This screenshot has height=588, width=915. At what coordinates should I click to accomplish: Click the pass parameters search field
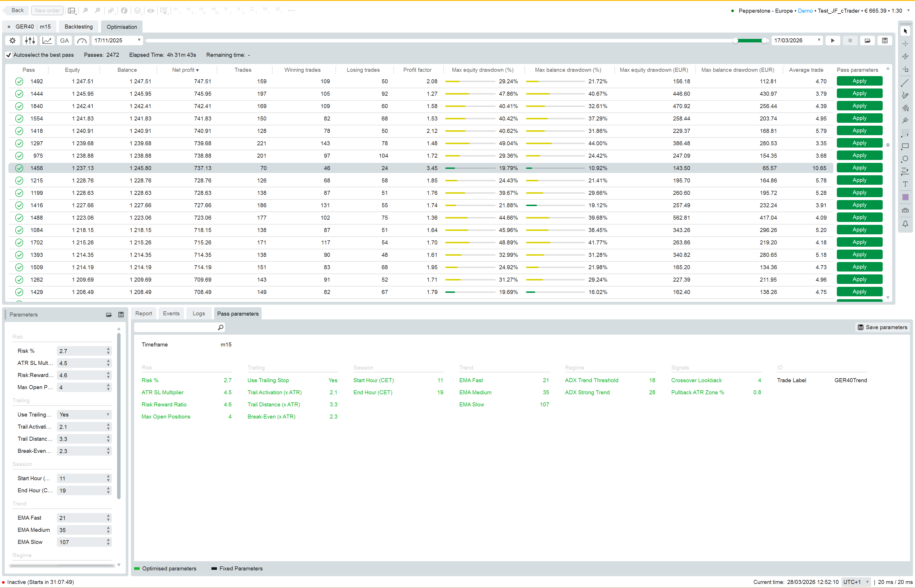click(x=176, y=327)
